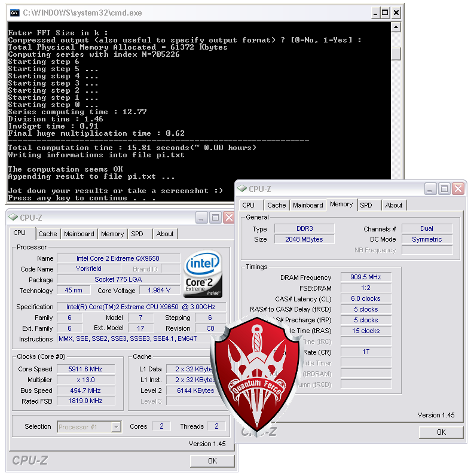
Task: Click the CAS# Latency value 6.0 clocks
Action: [366, 298]
